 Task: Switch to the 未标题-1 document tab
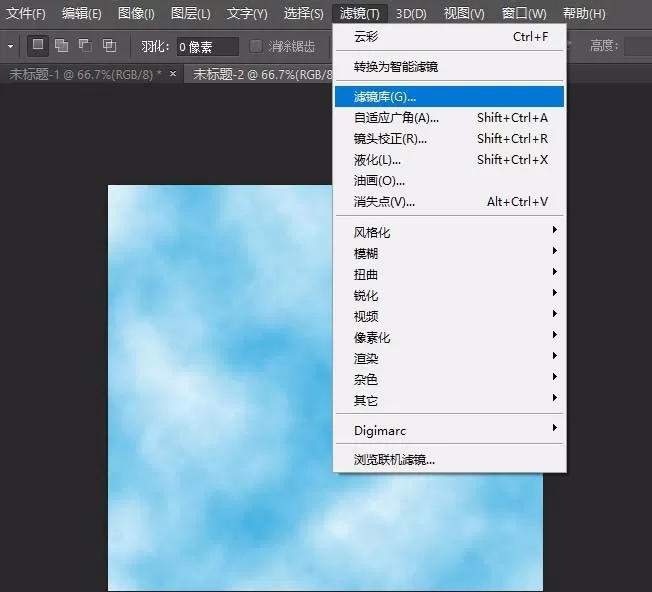pyautogui.click(x=85, y=74)
